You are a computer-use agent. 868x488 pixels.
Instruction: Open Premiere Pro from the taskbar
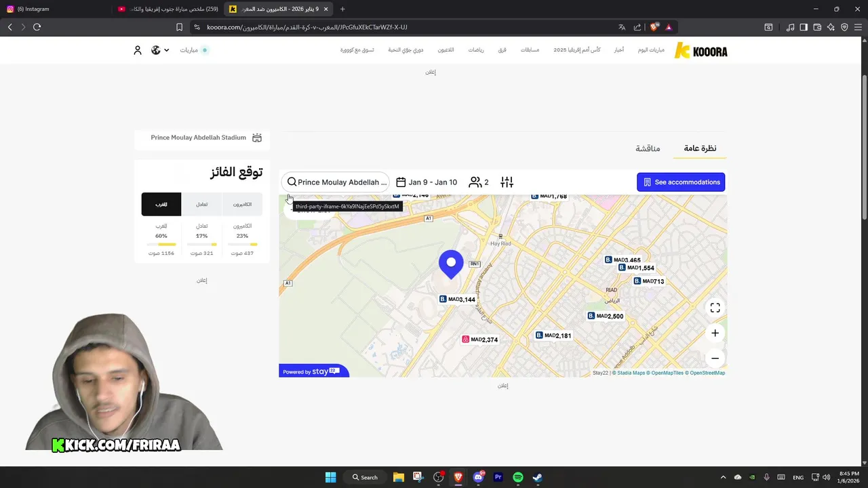[x=498, y=477]
